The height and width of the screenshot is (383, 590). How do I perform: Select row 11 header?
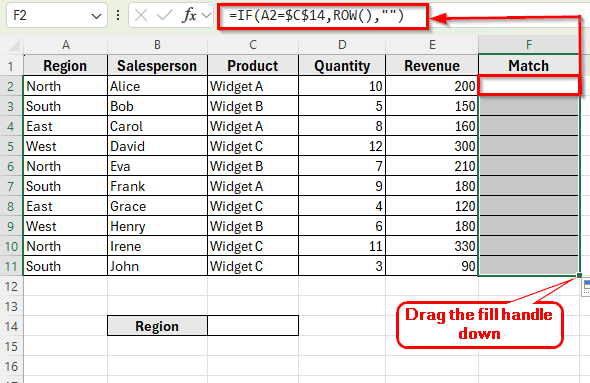[x=11, y=266]
